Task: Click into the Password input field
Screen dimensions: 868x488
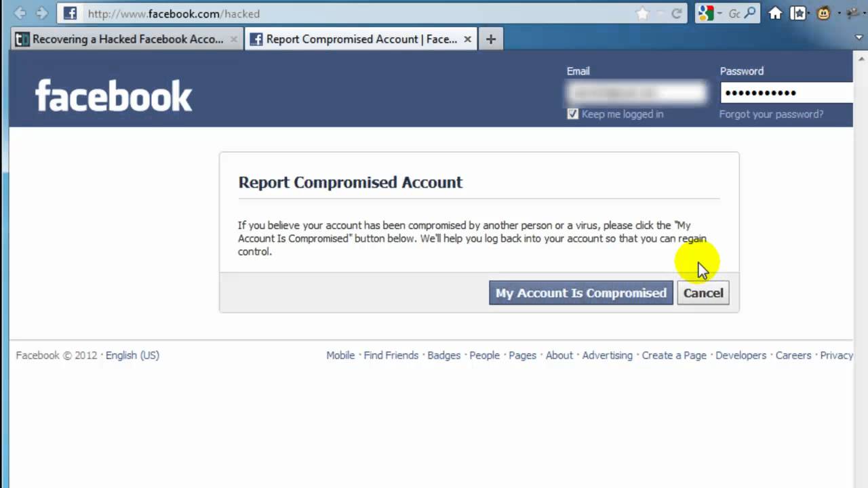Action: (787, 92)
